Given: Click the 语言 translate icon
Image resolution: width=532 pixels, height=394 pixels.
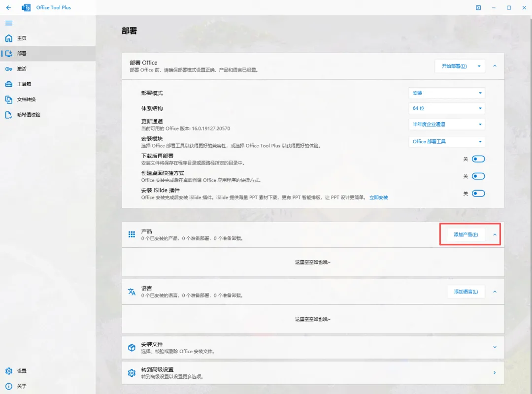Looking at the screenshot, I should (x=132, y=292).
